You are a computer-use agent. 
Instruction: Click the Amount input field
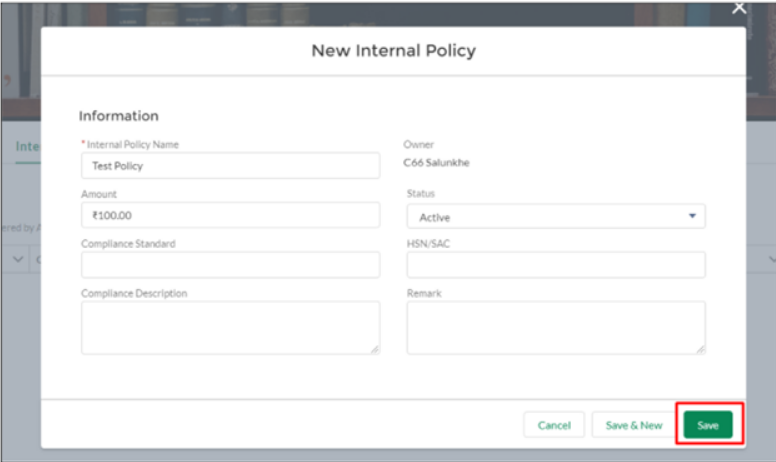(x=231, y=215)
